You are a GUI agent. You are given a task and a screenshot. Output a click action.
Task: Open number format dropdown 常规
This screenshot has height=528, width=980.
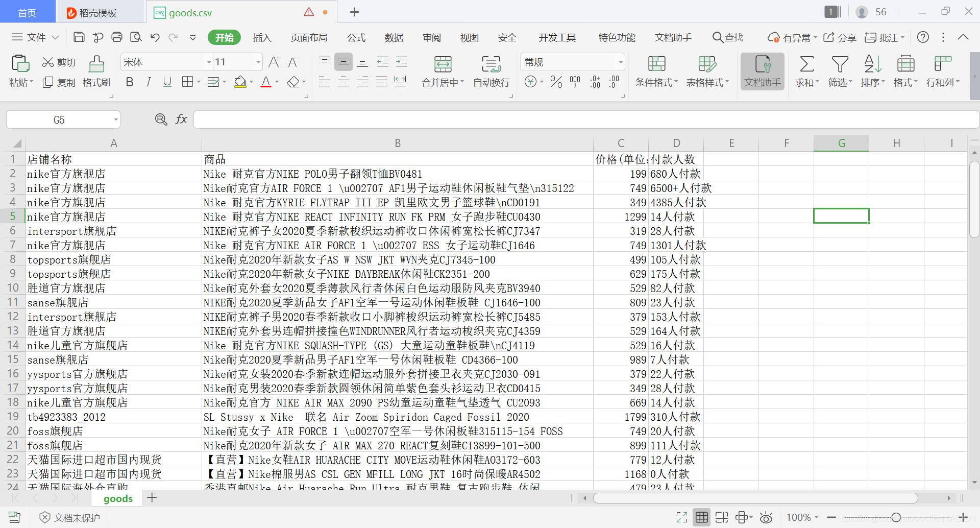pyautogui.click(x=621, y=62)
